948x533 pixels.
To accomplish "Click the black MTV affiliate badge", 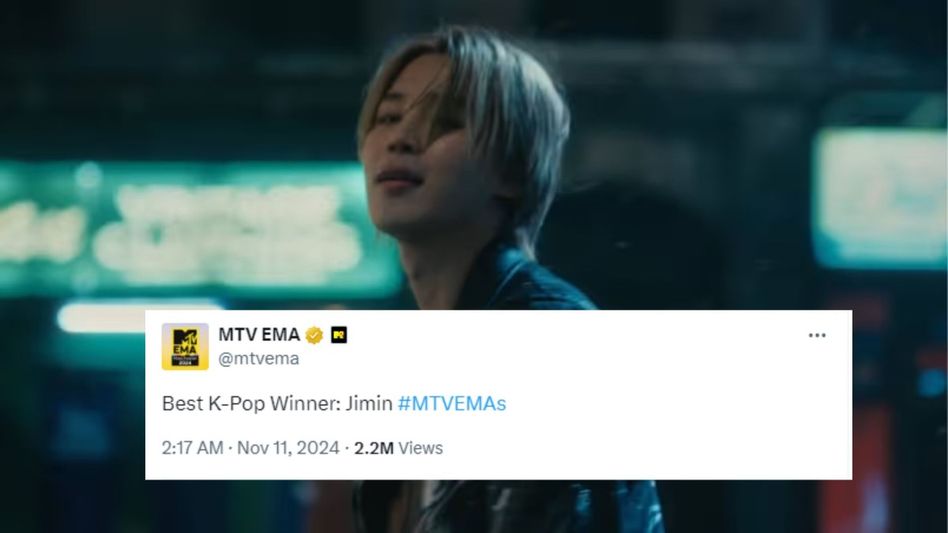I will [x=339, y=335].
